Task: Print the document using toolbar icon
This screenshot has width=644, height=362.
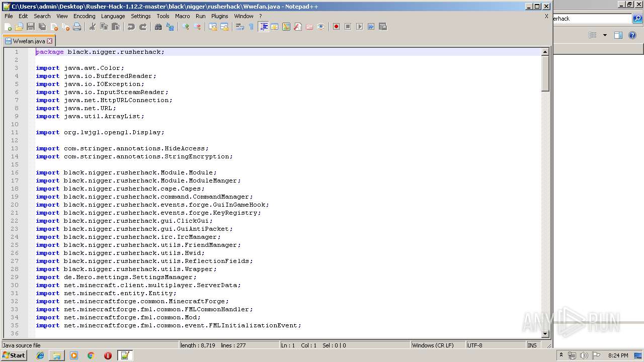Action: point(77,27)
